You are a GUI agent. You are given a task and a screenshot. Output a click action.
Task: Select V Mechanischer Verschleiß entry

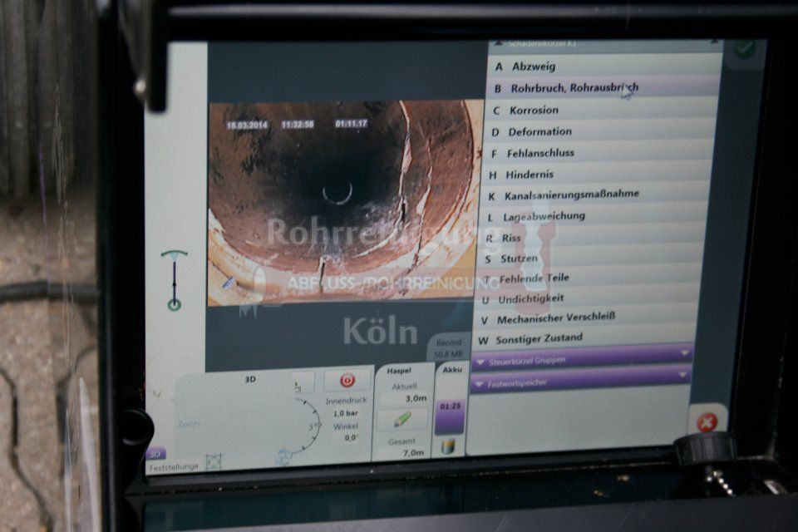[x=585, y=318]
